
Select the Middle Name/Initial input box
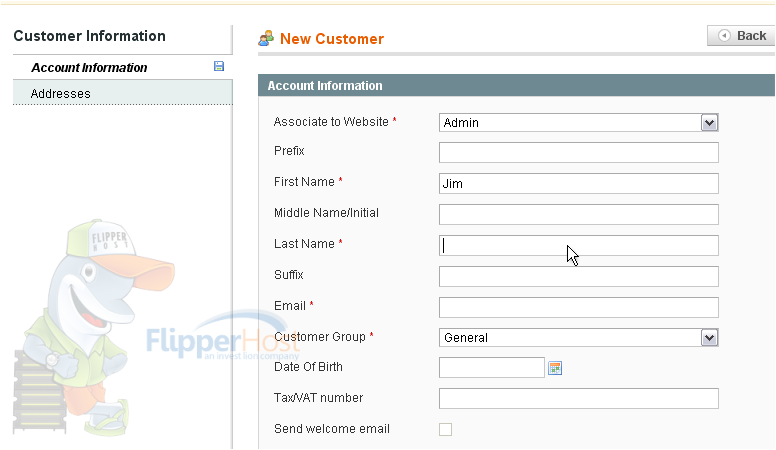point(579,214)
